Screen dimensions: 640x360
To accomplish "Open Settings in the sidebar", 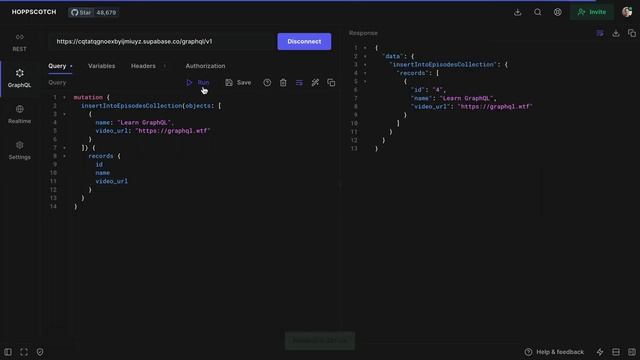I will (19, 151).
